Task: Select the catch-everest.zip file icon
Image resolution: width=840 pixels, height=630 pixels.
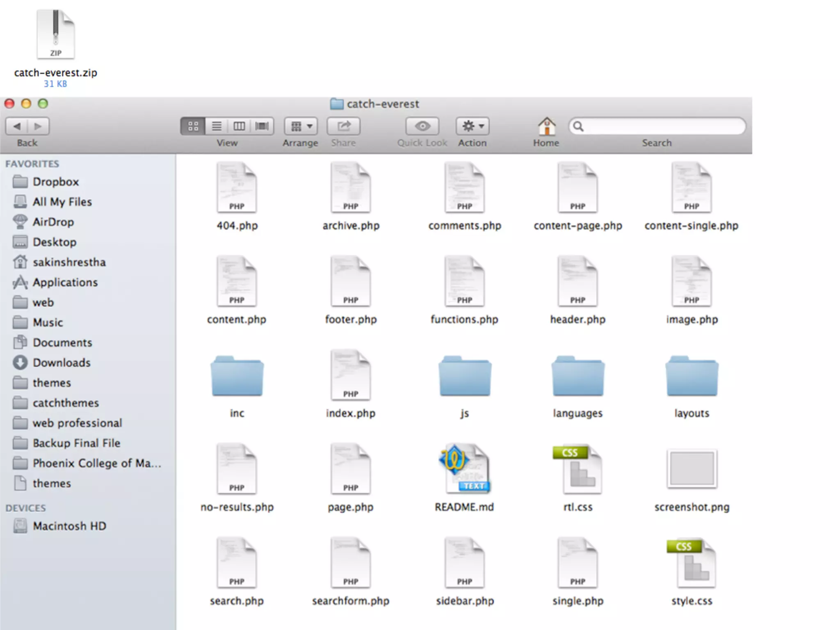Action: pyautogui.click(x=56, y=35)
